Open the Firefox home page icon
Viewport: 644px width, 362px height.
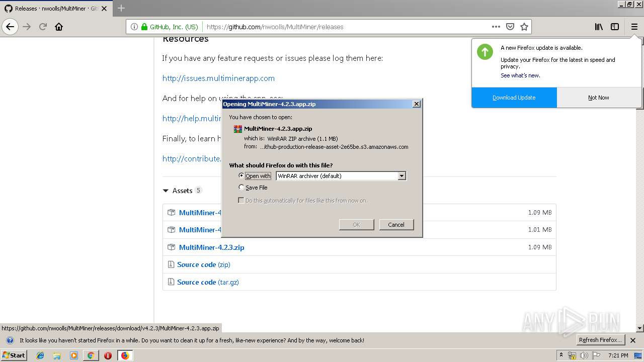(x=59, y=27)
